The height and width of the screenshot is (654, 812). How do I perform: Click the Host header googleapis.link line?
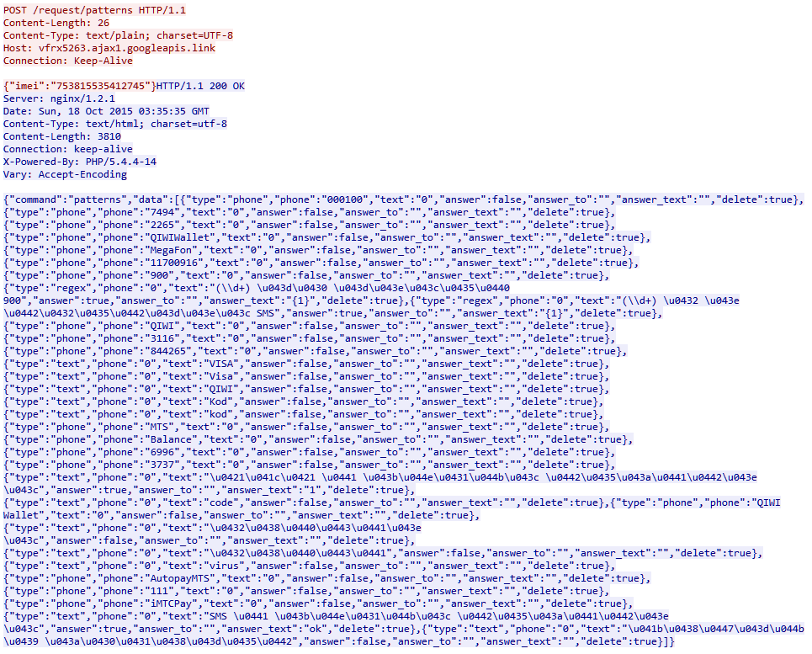point(109,48)
